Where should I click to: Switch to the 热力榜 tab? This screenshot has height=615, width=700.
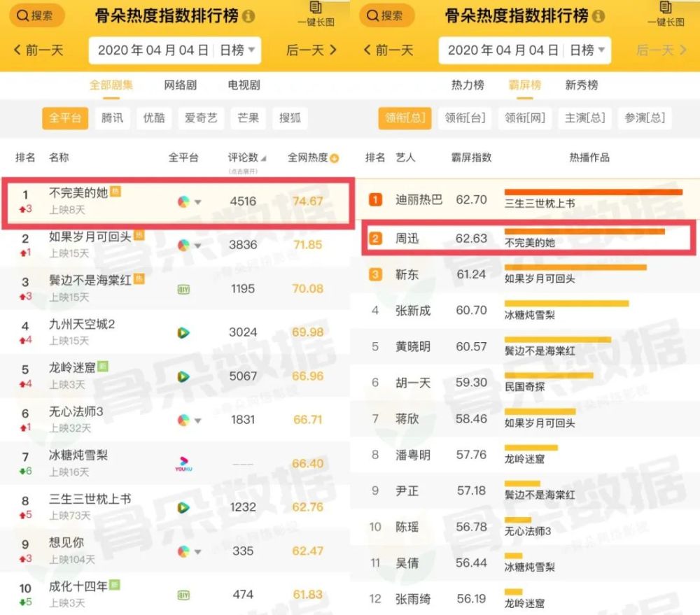click(x=468, y=85)
